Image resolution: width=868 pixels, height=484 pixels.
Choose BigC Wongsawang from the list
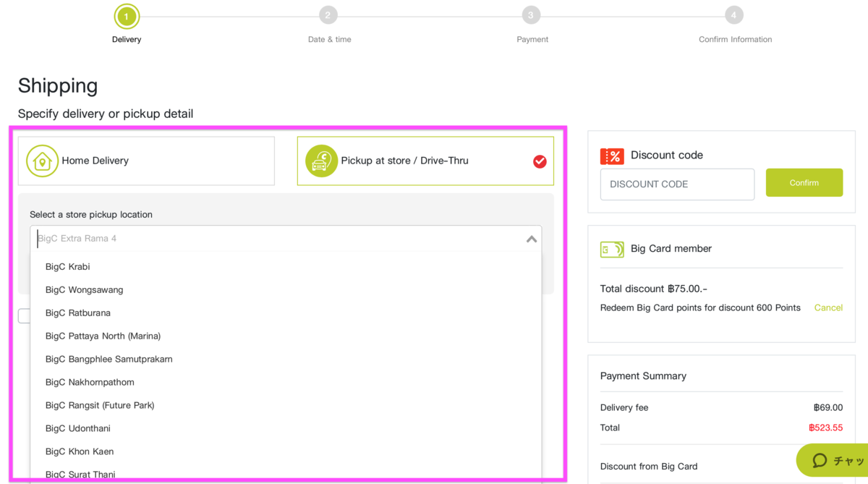tap(286, 290)
